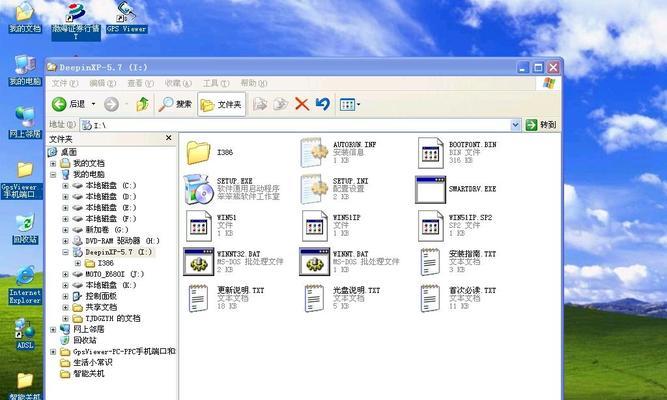Viewport: 667px width, 400px height.
Task: Select the SMARTDRV.EXE window icon
Action: [430, 189]
